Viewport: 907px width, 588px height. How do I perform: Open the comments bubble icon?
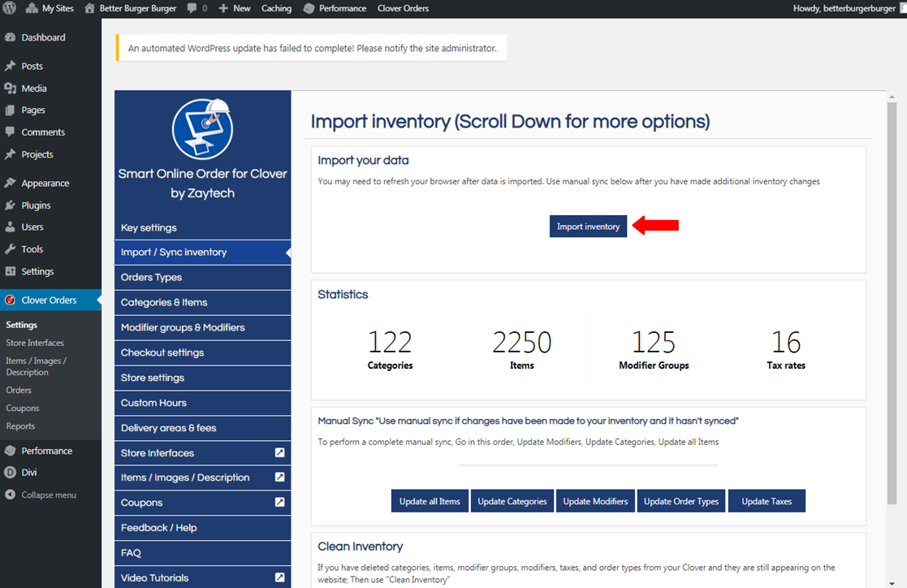coord(192,8)
